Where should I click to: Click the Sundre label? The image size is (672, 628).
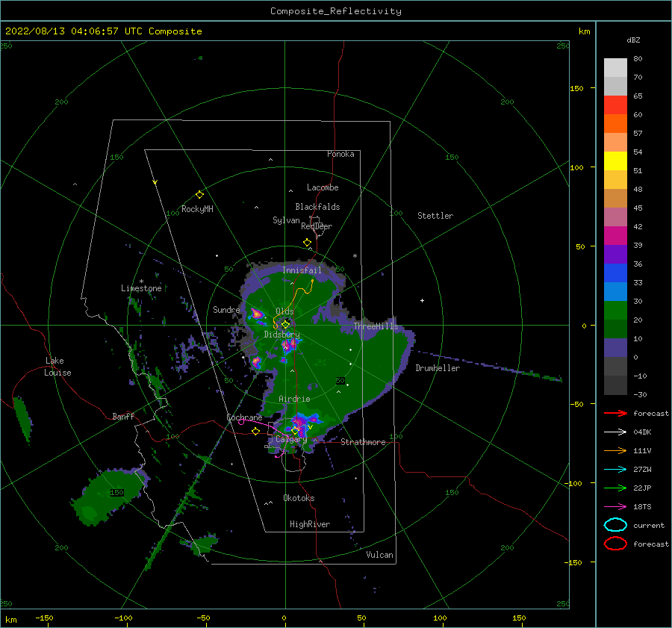point(226,309)
